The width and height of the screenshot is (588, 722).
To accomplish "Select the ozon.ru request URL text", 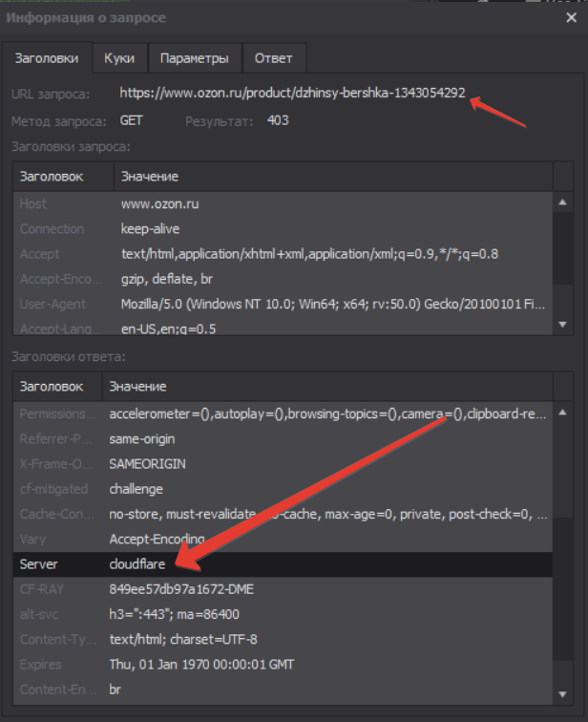I will point(293,93).
